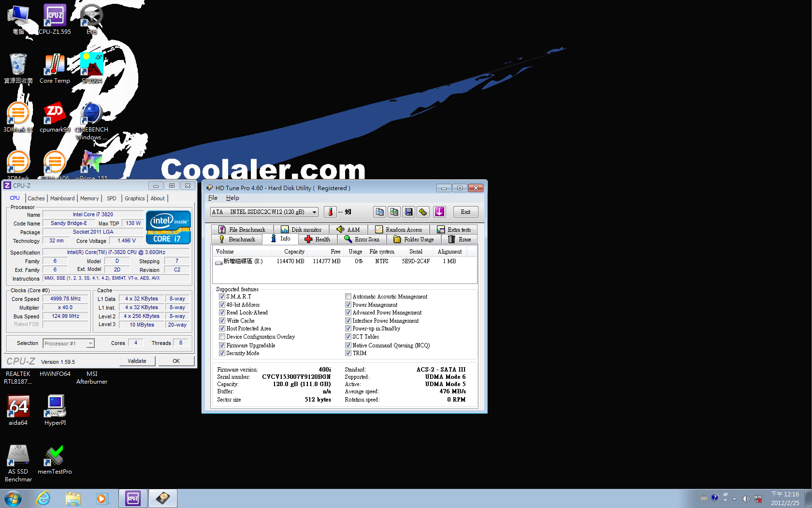Open the Memory tab in CPU-Z
This screenshot has height=508, width=812.
coord(89,198)
